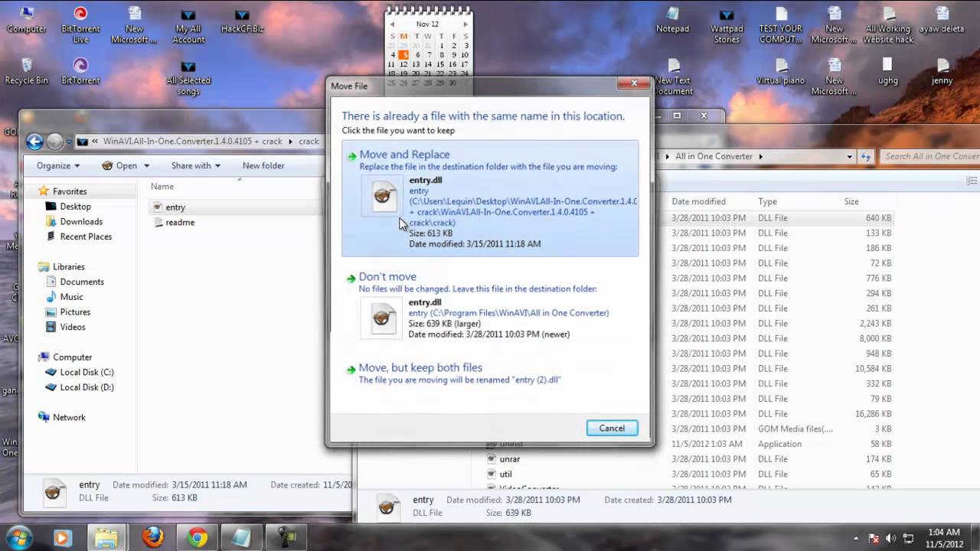The height and width of the screenshot is (551, 980).
Task: Select readme file in crack folder
Action: 180,222
